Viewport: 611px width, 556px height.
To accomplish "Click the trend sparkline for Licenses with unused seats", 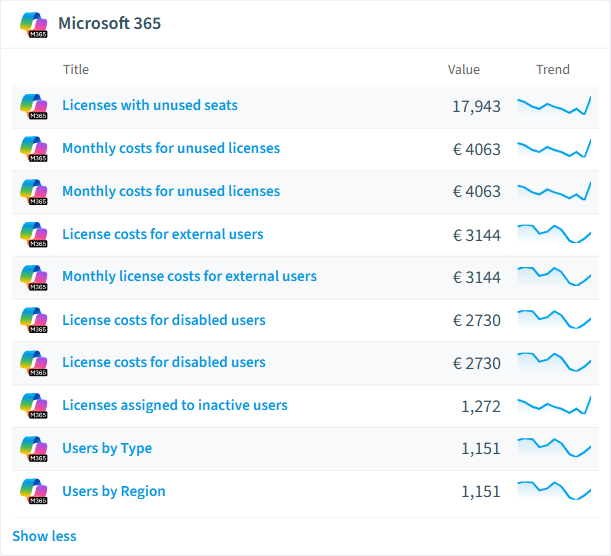I will [x=554, y=106].
